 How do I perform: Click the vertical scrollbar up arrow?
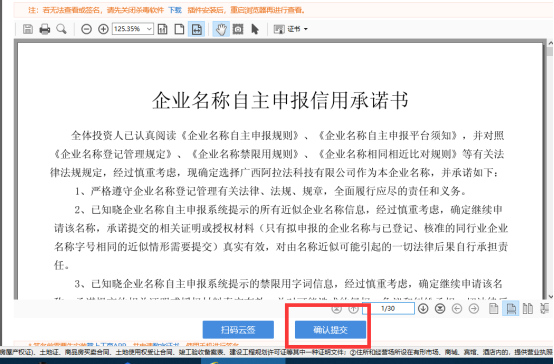point(550,43)
